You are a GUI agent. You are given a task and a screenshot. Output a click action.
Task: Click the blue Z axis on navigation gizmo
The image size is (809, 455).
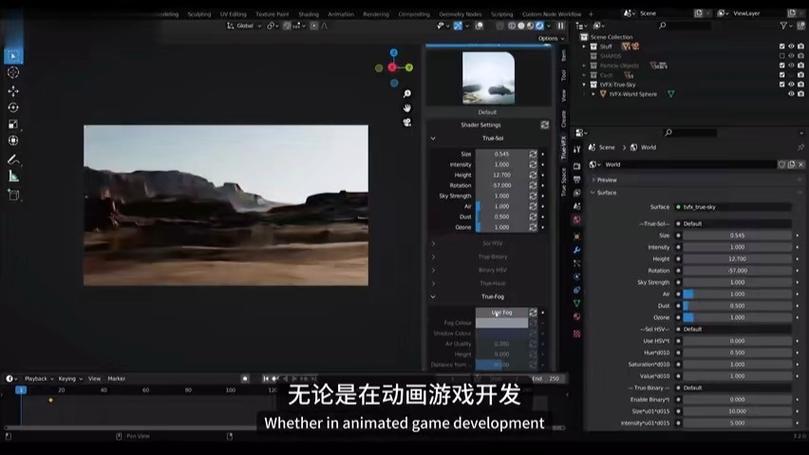394,53
